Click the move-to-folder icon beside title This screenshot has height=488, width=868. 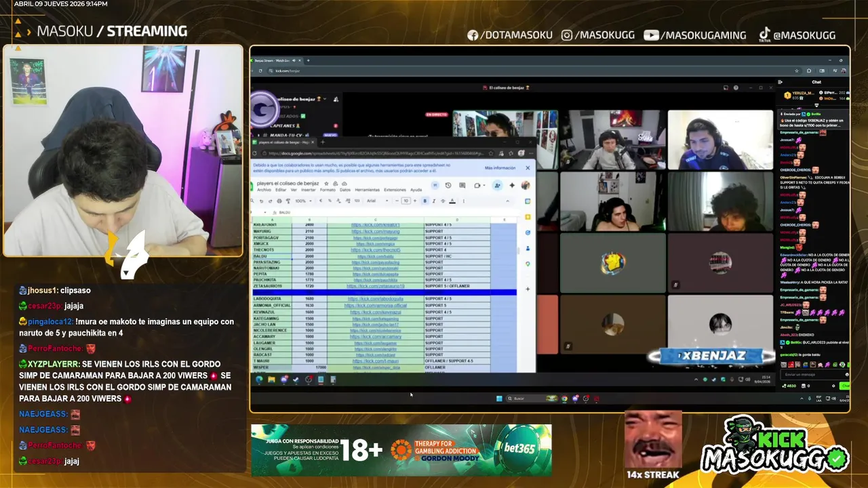click(335, 184)
